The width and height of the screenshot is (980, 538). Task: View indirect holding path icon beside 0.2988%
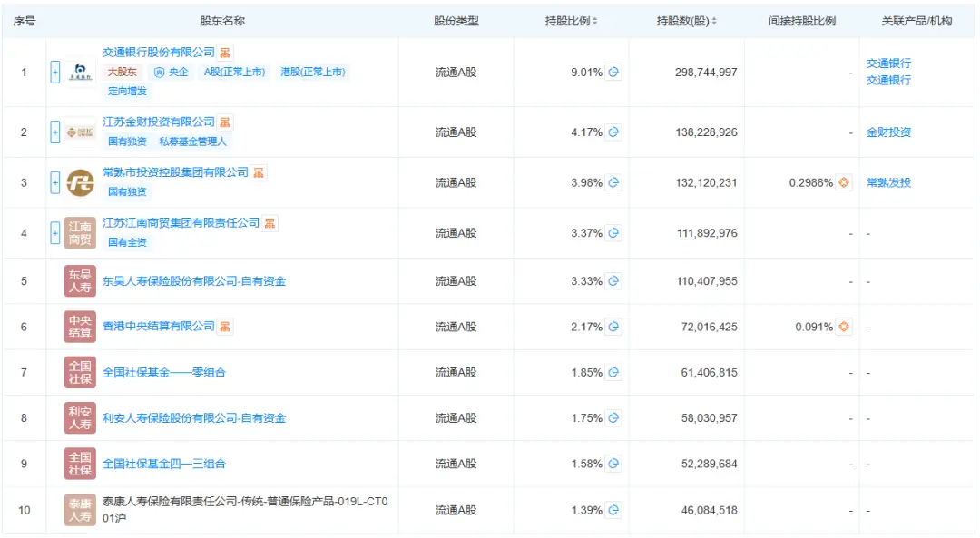(844, 182)
